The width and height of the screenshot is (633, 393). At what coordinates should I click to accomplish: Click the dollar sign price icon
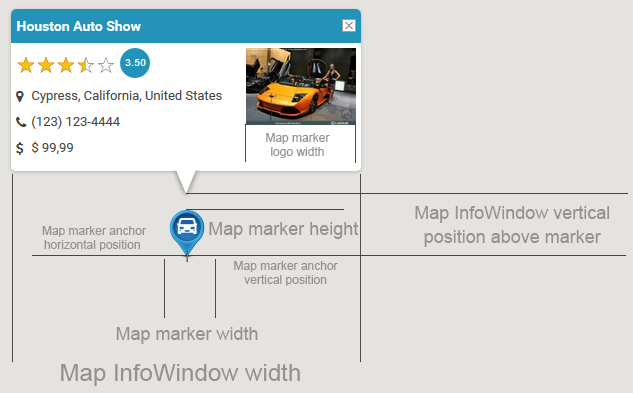[20, 148]
